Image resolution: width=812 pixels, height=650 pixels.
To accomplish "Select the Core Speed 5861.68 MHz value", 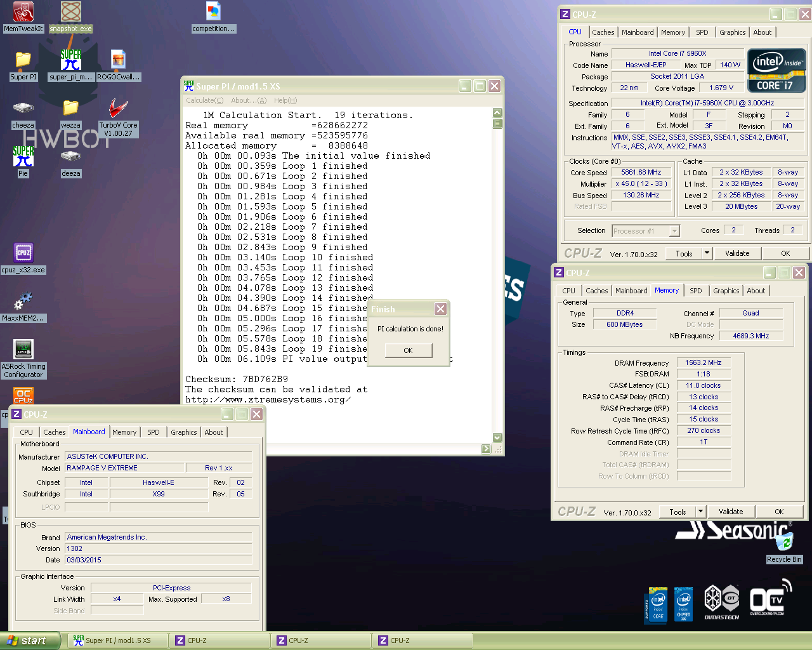I will 641,173.
